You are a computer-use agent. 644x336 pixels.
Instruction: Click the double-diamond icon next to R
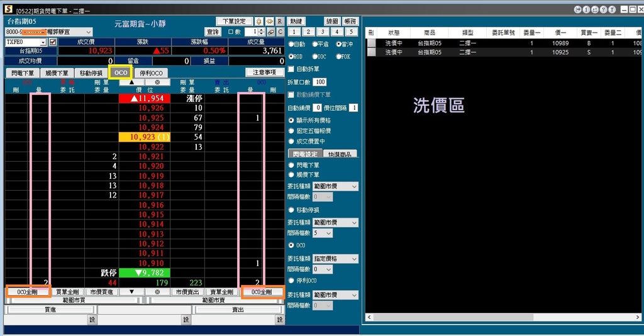pyautogui.click(x=269, y=21)
